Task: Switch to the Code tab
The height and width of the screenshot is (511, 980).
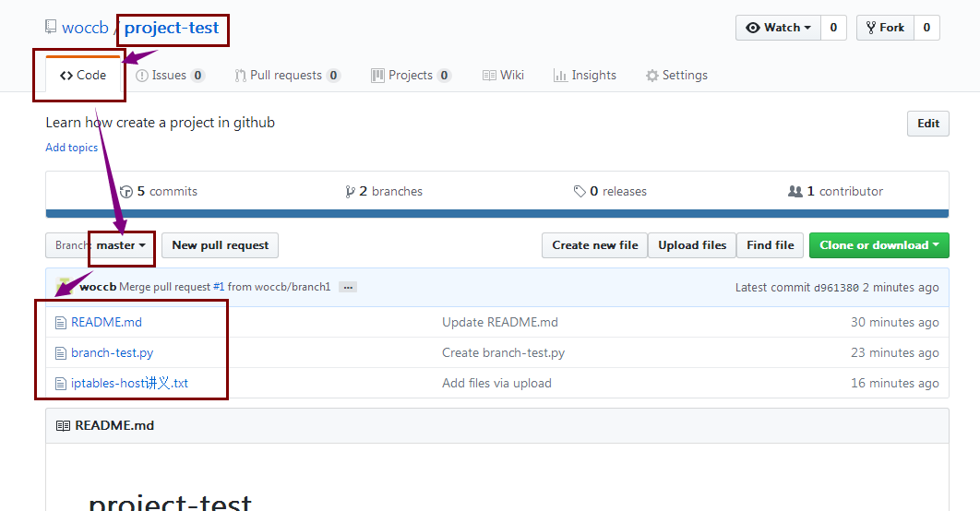Action: click(82, 75)
